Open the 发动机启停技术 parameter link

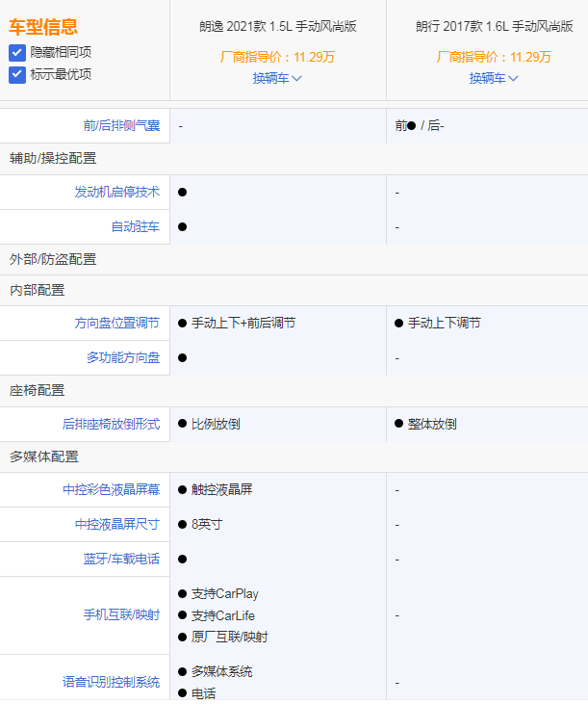click(x=117, y=192)
